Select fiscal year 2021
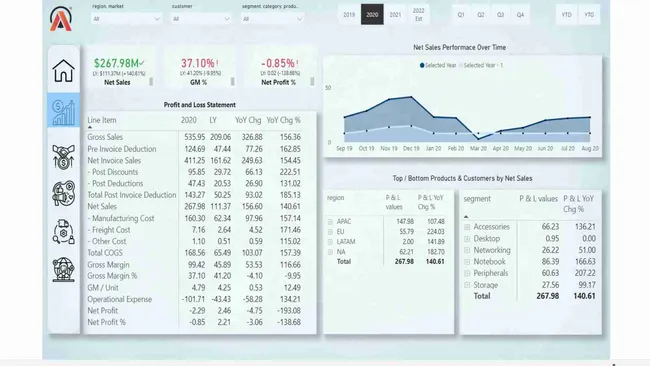The height and width of the screenshot is (366, 650). (x=395, y=15)
